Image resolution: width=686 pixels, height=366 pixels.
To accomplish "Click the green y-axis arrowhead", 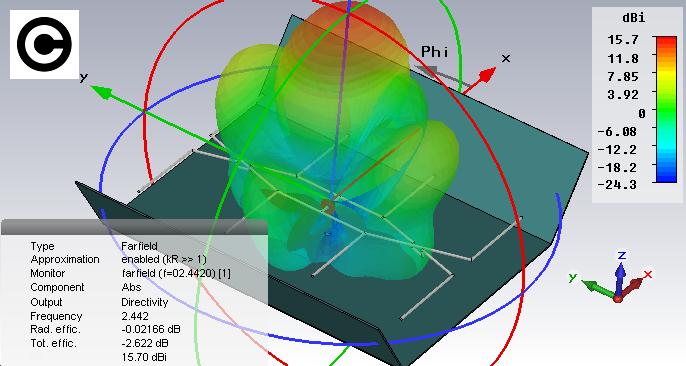I will click(x=102, y=92).
